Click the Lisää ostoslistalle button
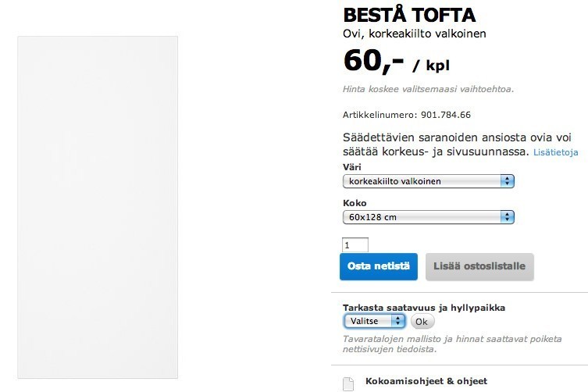This screenshot has width=588, height=392. 479,266
